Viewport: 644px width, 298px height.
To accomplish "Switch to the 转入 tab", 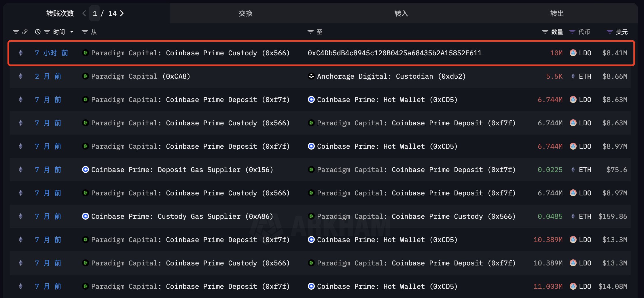I will click(x=401, y=13).
